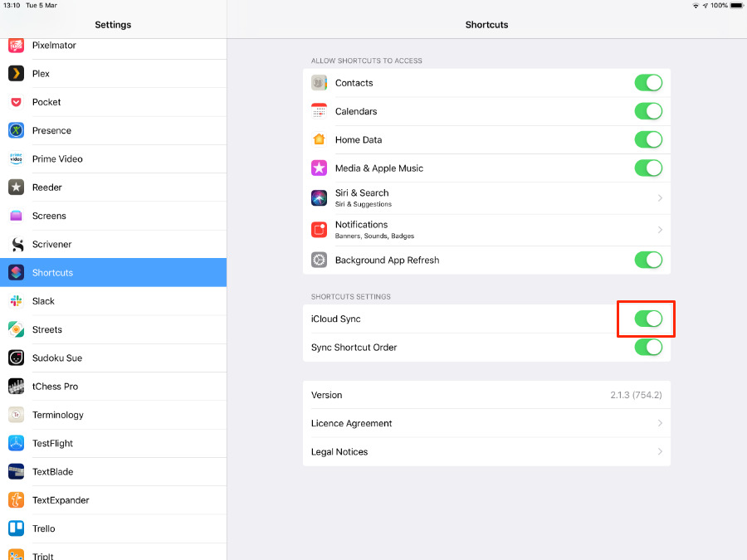The height and width of the screenshot is (560, 747).
Task: Tap the Pocket app icon
Action: click(17, 102)
